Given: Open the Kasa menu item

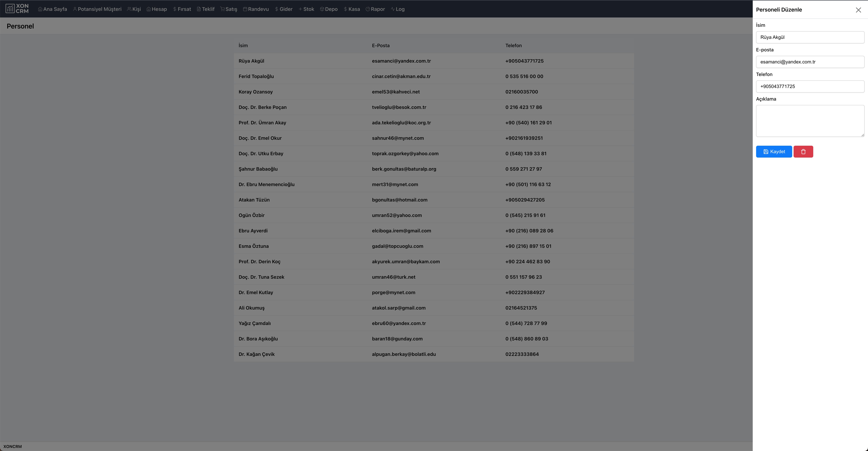Looking at the screenshot, I should coord(352,9).
